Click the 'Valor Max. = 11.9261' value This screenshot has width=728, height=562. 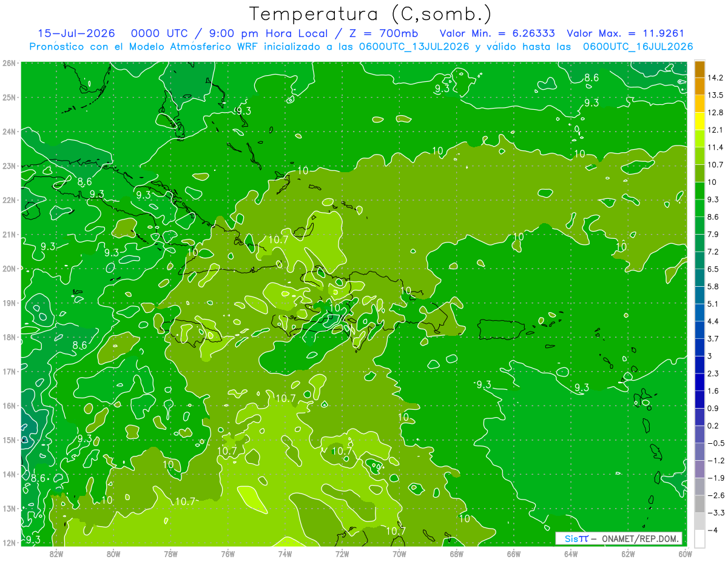click(x=625, y=33)
